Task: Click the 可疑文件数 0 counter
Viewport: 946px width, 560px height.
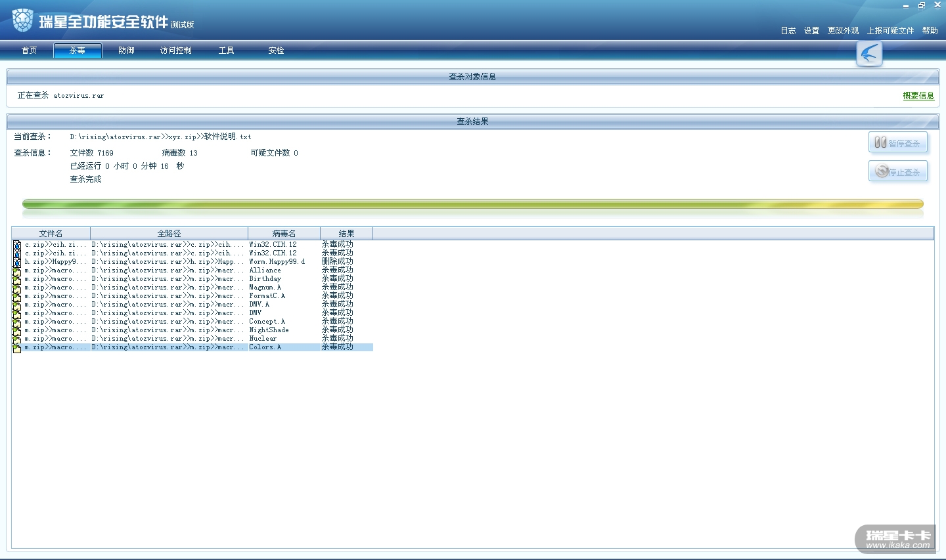Action: pyautogui.click(x=275, y=153)
